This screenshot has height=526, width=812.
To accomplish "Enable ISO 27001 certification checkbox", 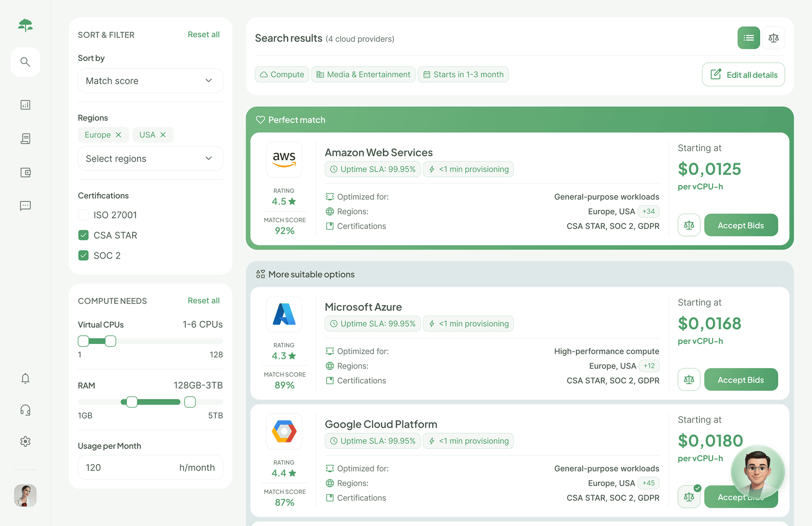I will click(x=84, y=215).
